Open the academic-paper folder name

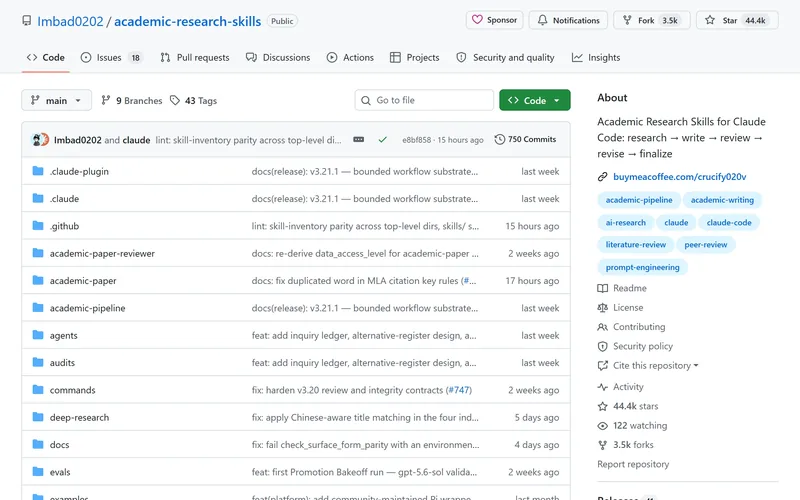[x=83, y=281]
